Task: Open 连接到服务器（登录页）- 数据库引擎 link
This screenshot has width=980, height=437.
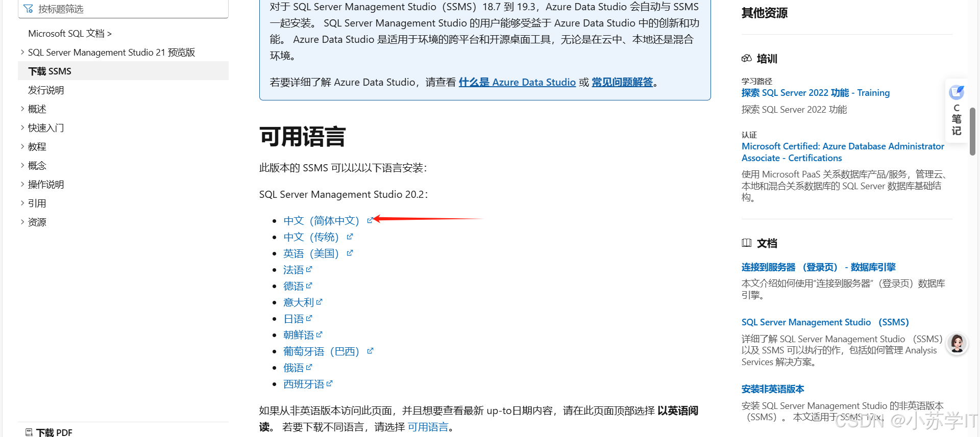Action: point(819,267)
